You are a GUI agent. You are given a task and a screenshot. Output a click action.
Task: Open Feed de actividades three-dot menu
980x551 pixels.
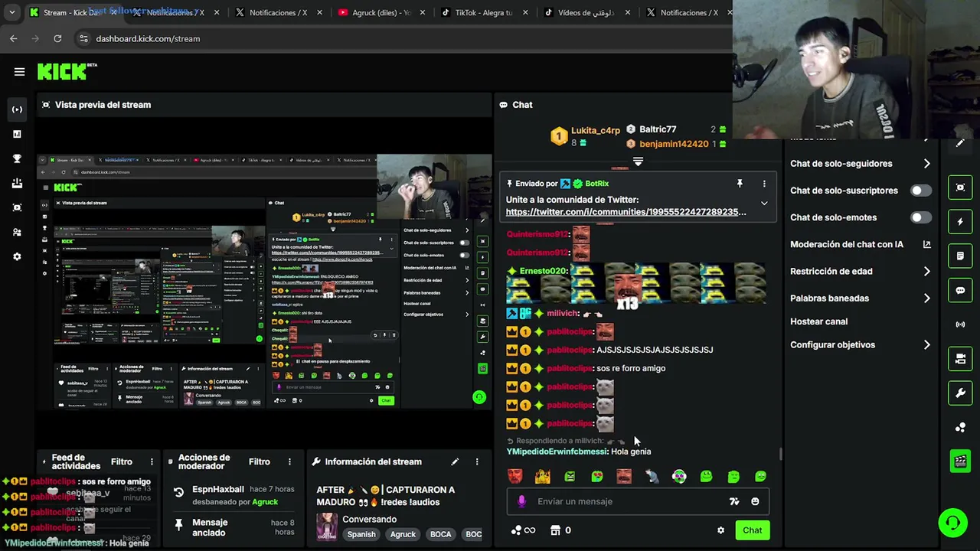click(x=152, y=461)
